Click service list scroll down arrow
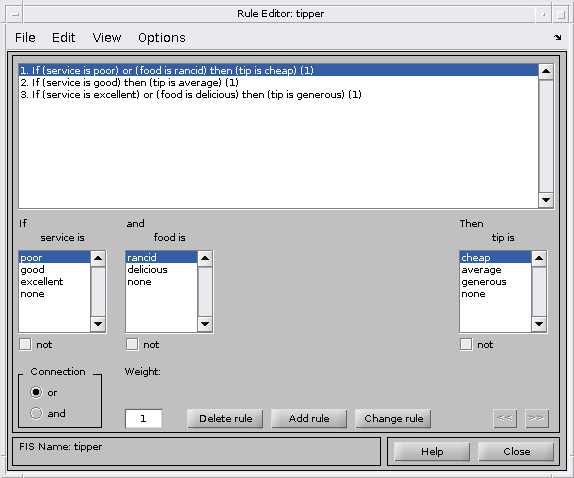Viewport: 574px width, 478px height. pyautogui.click(x=98, y=324)
